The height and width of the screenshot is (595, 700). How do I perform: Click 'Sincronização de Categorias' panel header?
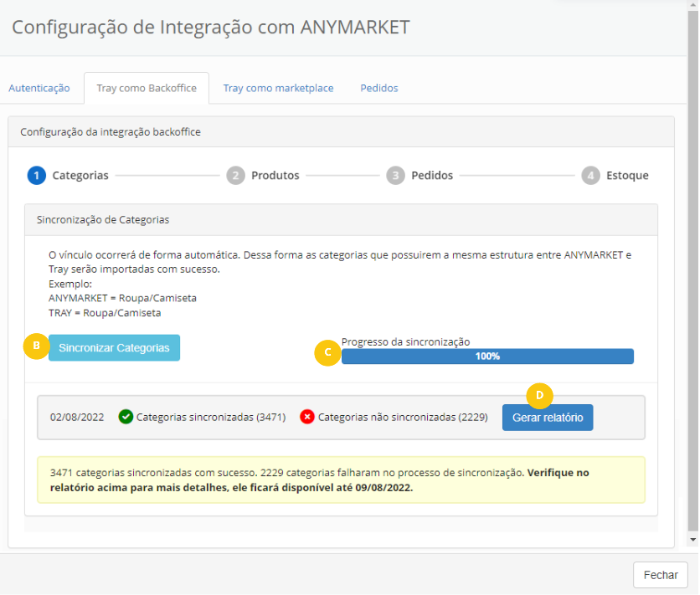[x=341, y=220]
